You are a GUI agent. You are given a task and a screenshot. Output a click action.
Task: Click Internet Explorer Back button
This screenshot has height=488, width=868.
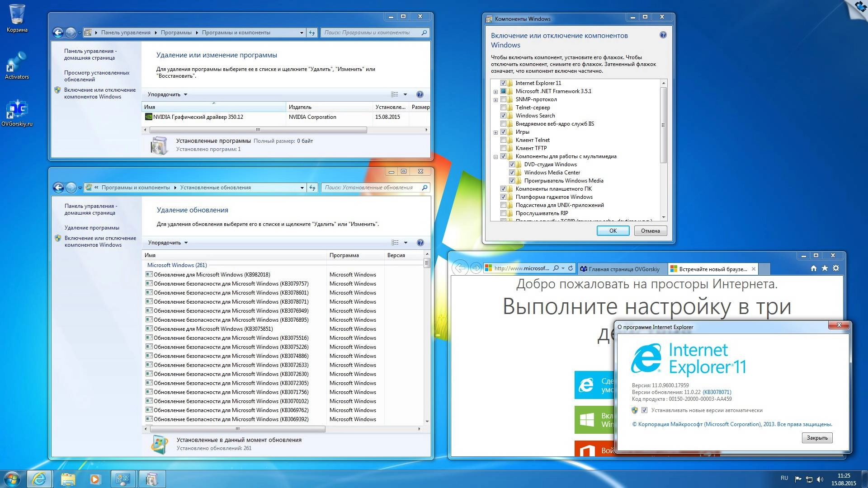(460, 268)
